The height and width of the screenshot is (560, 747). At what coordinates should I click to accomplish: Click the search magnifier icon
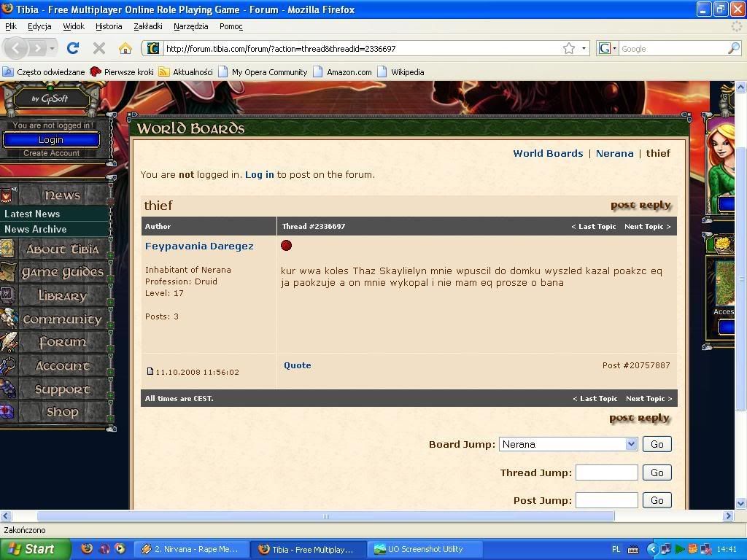734,48
